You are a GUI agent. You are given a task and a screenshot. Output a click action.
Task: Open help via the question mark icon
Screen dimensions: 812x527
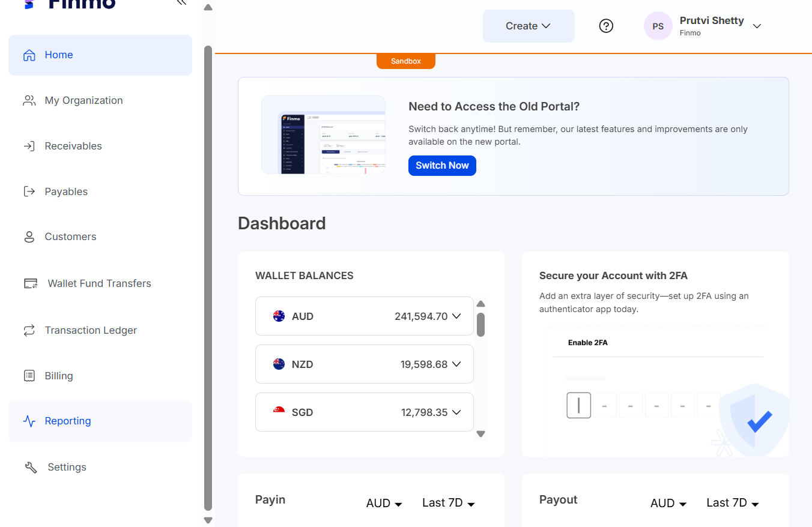[607, 26]
